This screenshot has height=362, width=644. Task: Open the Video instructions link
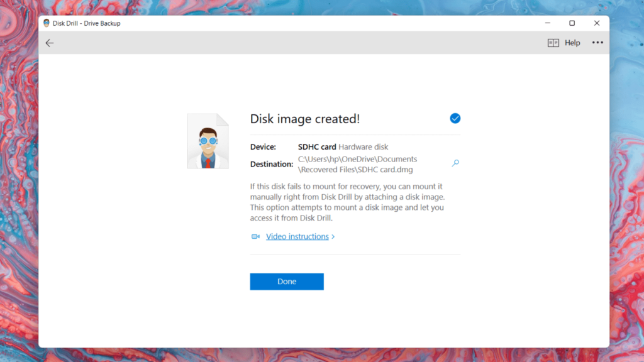[297, 237]
